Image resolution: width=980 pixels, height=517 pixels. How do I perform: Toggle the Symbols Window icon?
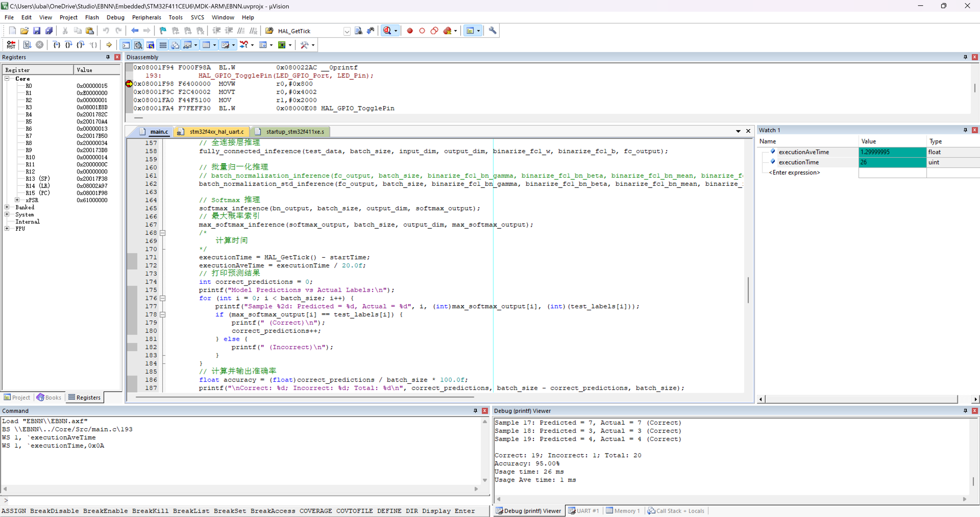coord(150,45)
